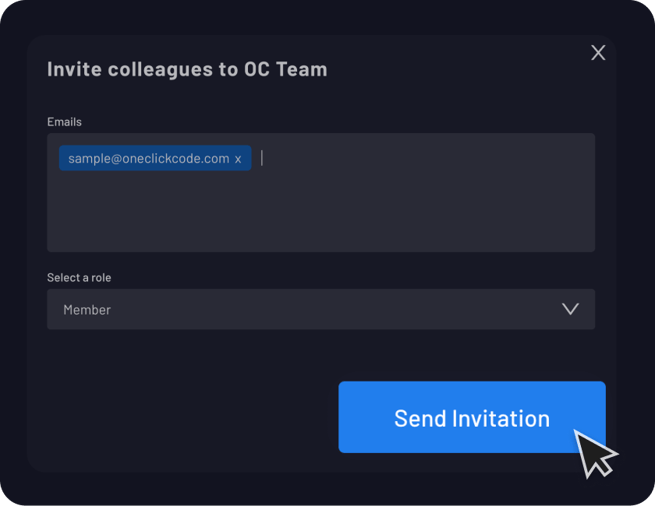The image size is (655, 506).
Task: Click the blue Send Invitation button label
Action: click(x=472, y=418)
